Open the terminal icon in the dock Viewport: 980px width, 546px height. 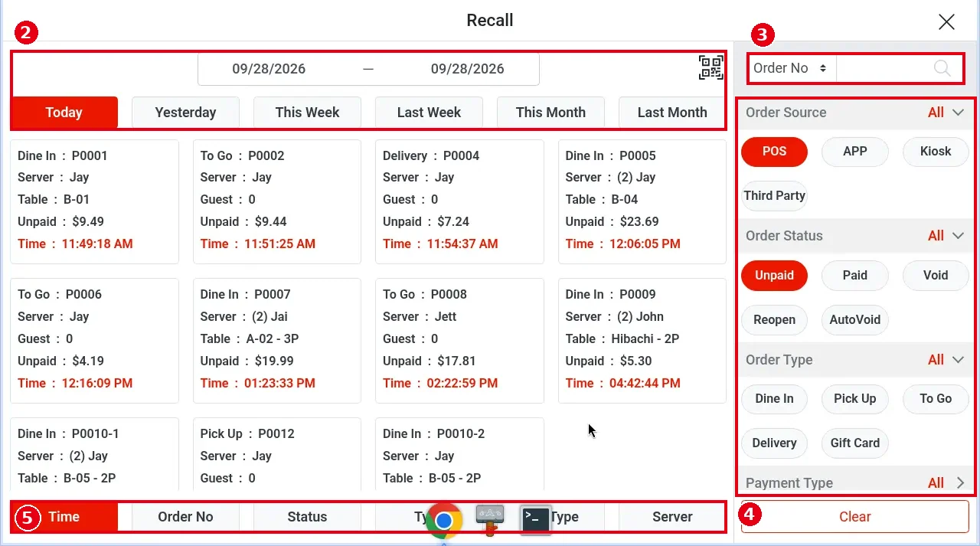pos(536,519)
